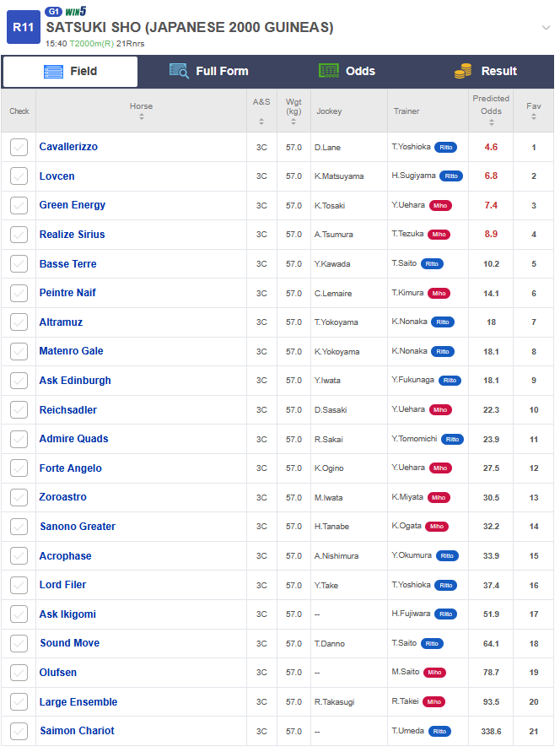The height and width of the screenshot is (752, 560).
Task: Click jockey name C.Lemaire
Action: (x=333, y=294)
